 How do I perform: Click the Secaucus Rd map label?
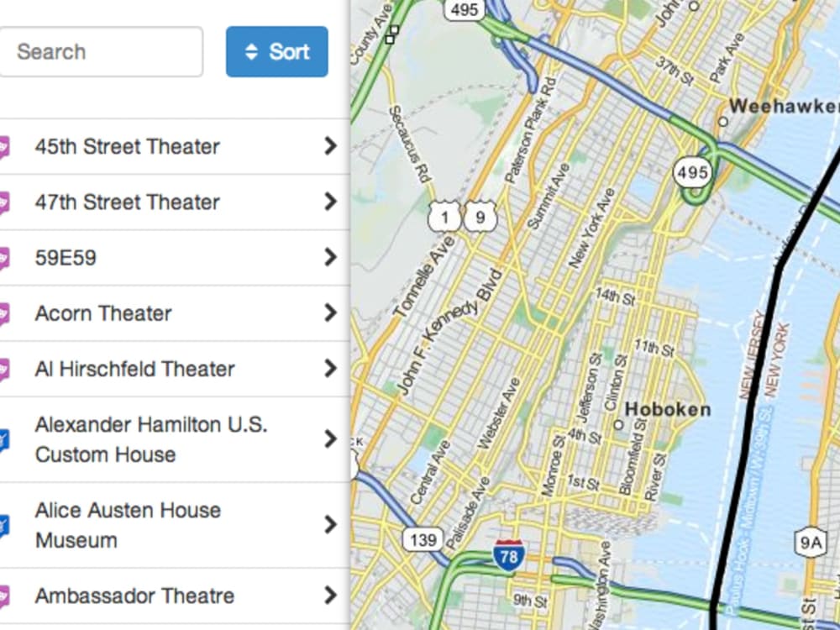click(410, 144)
